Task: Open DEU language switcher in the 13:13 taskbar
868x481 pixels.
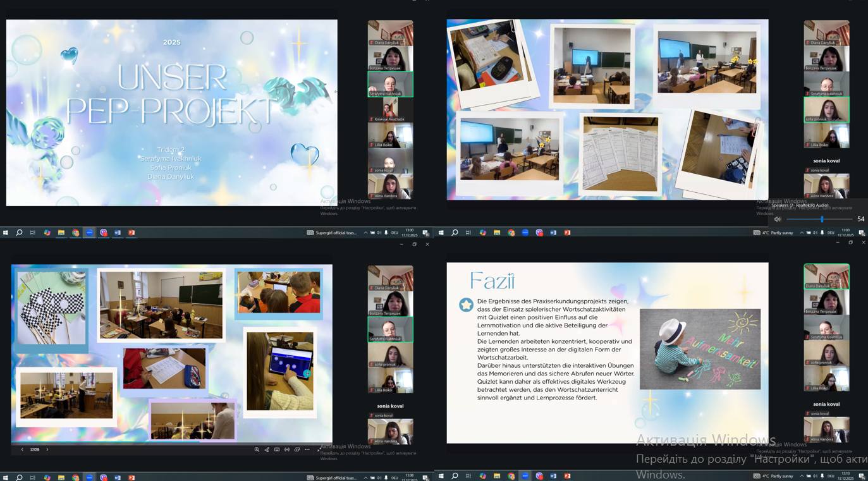Action: click(831, 476)
